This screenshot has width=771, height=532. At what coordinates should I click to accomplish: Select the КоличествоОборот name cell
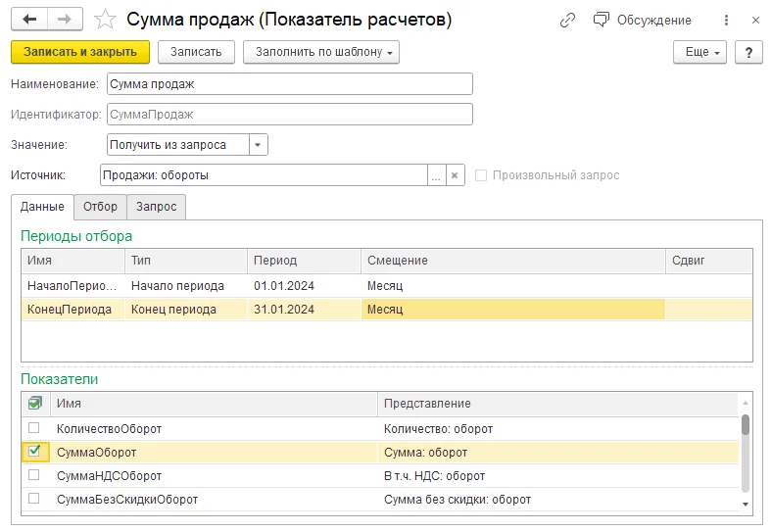pos(214,429)
